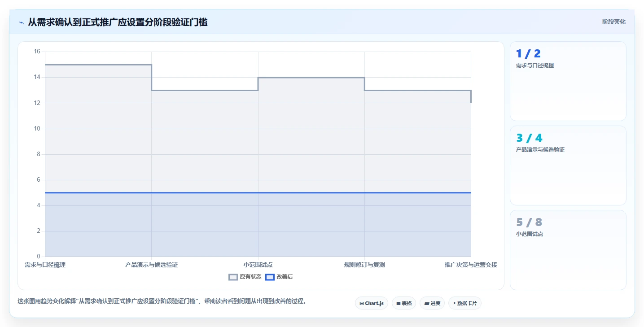Select the 数据卡片 tag chip

click(x=465, y=303)
